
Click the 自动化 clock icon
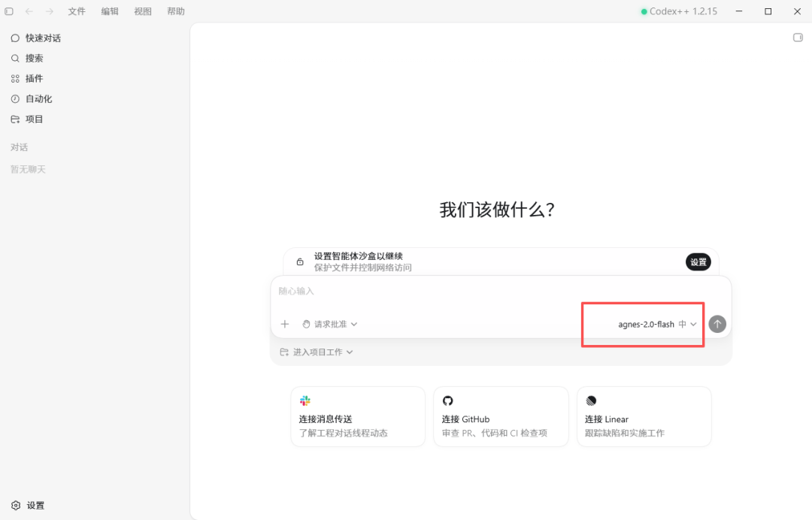pos(15,98)
